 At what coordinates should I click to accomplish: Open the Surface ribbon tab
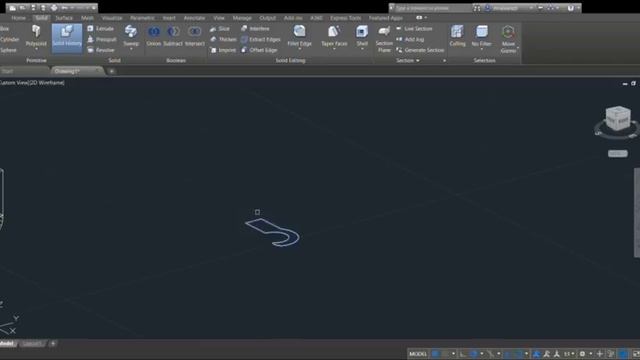(x=64, y=18)
